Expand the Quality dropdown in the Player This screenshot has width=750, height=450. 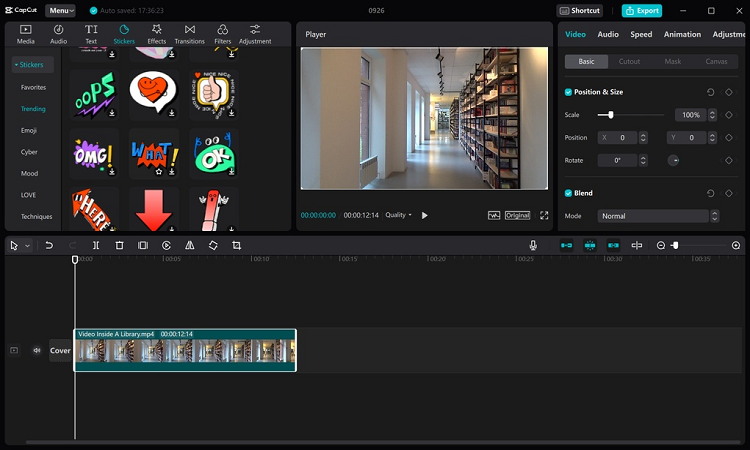[x=399, y=215]
